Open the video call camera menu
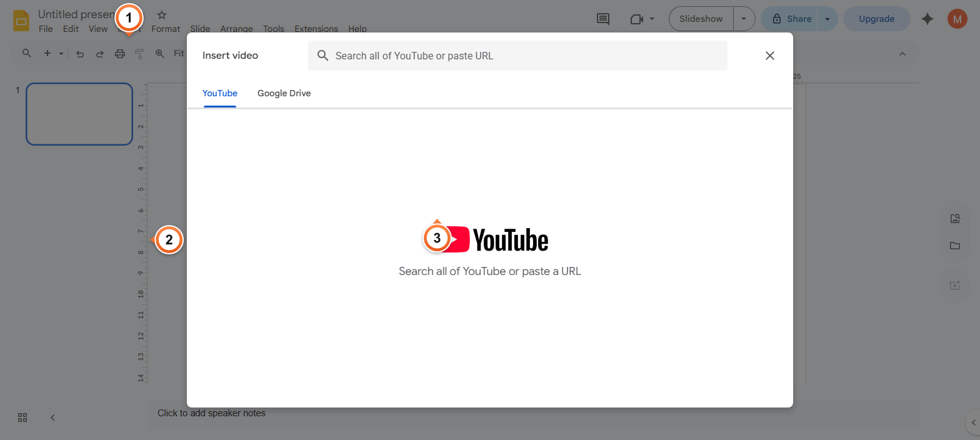Viewport: 980px width, 440px height. 642,19
